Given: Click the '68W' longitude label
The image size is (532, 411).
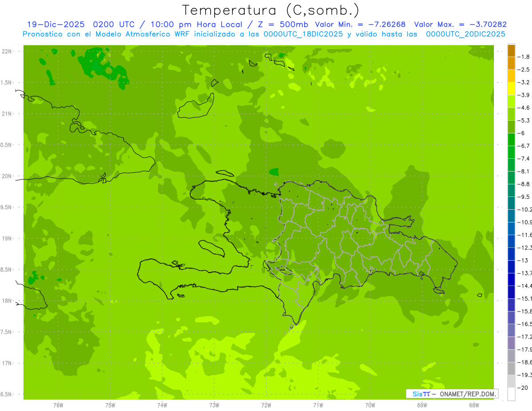Looking at the screenshot, I should pos(474,405).
